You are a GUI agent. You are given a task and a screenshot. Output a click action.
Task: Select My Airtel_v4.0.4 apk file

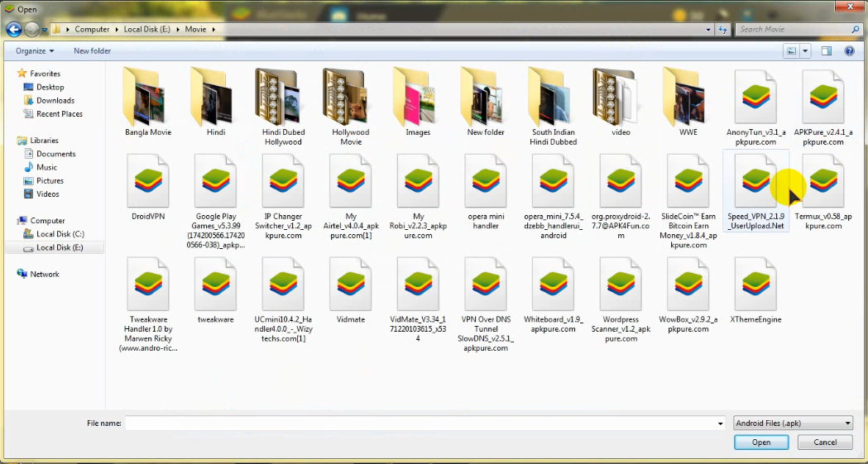(350, 196)
